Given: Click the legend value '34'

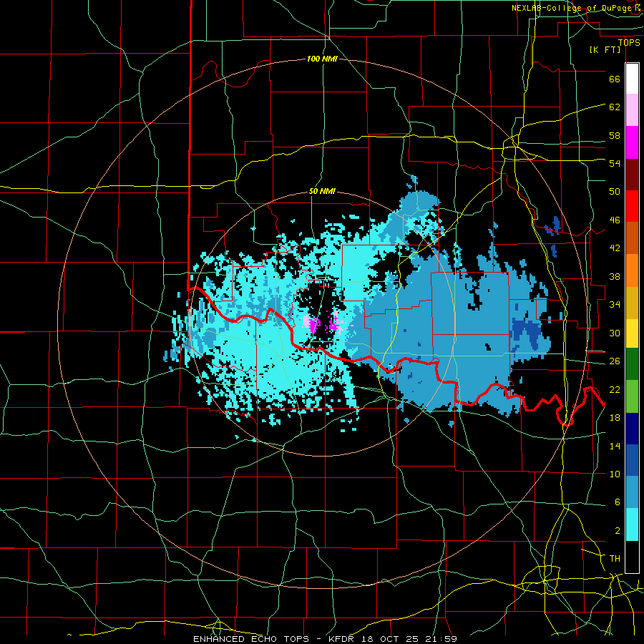Looking at the screenshot, I should tap(615, 305).
